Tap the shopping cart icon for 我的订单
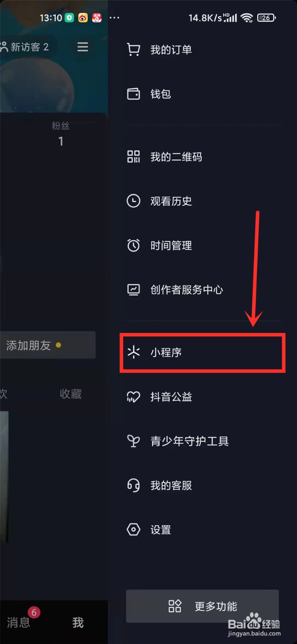The width and height of the screenshot is (297, 644). point(134,50)
